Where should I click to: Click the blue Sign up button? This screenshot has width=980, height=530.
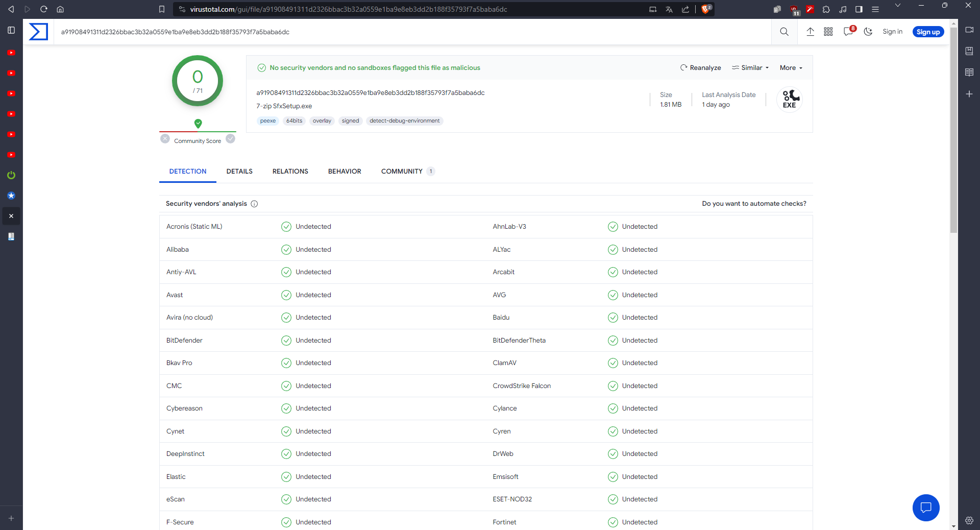pyautogui.click(x=928, y=32)
